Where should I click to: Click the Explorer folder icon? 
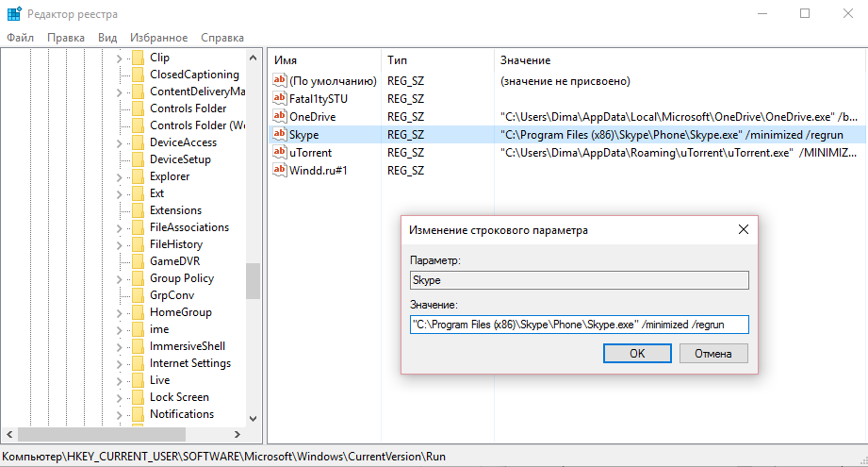point(138,176)
